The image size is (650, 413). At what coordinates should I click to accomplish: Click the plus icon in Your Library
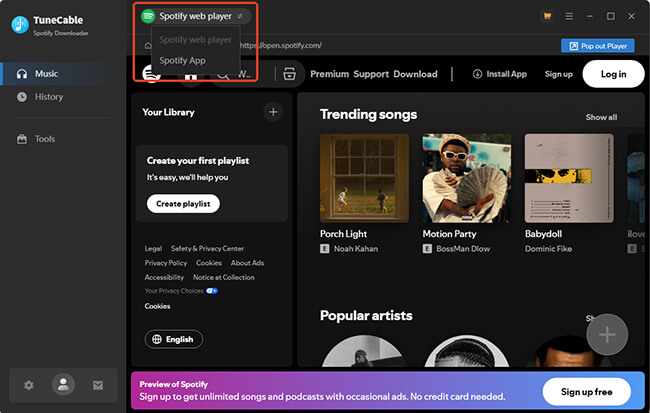[273, 112]
